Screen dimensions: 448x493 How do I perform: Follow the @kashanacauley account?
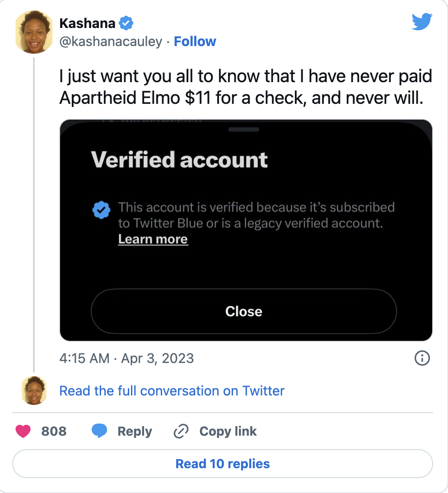click(195, 42)
